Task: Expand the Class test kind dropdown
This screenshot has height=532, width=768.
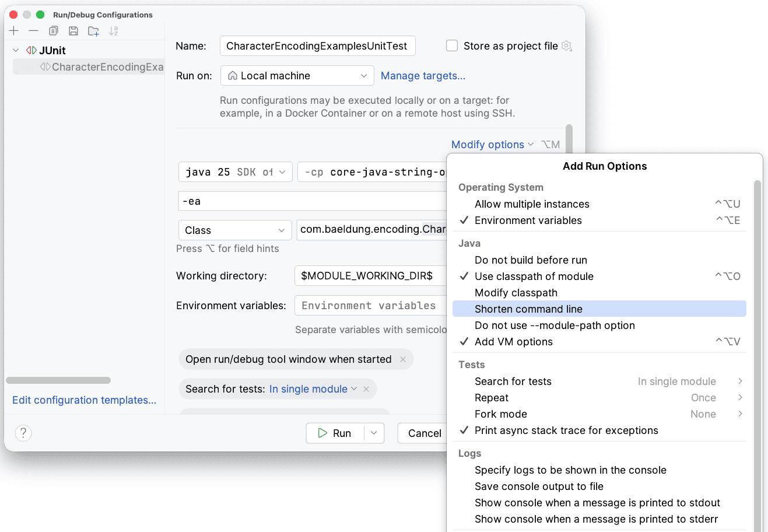Action: [234, 230]
